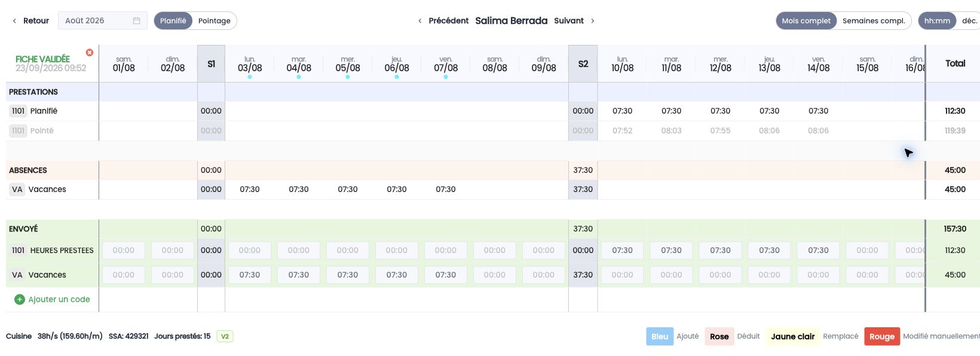Click the ABSENCES section header
The height and width of the screenshot is (356, 980).
28,170
